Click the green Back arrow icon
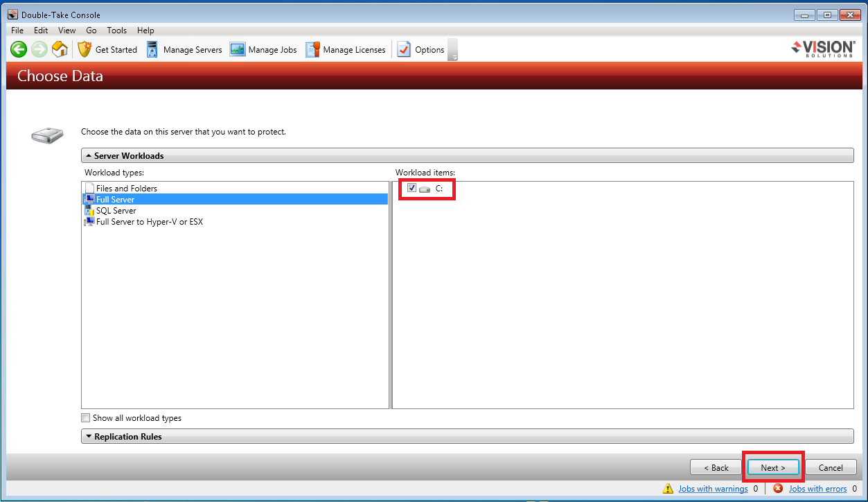This screenshot has height=502, width=868. tap(19, 49)
